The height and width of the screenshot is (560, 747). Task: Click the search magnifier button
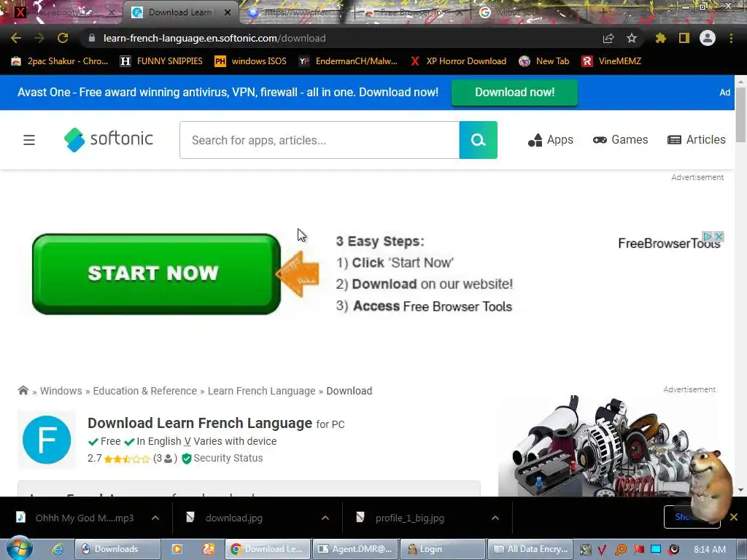point(479,140)
